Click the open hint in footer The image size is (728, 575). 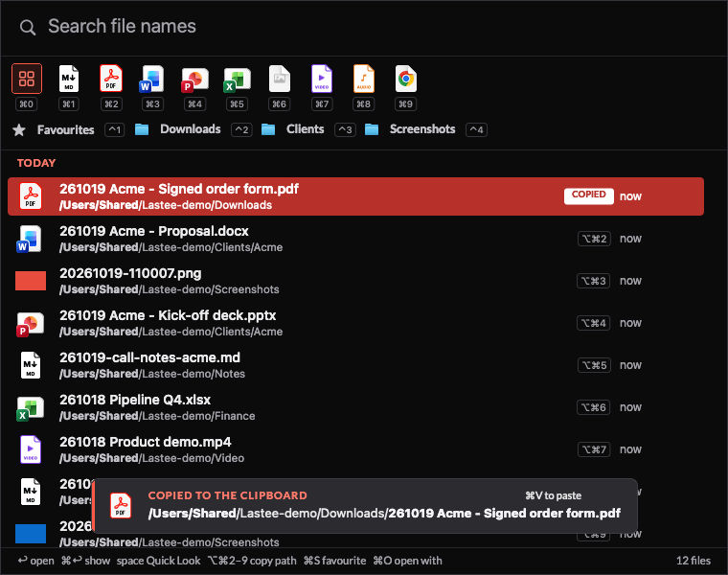[35, 561]
